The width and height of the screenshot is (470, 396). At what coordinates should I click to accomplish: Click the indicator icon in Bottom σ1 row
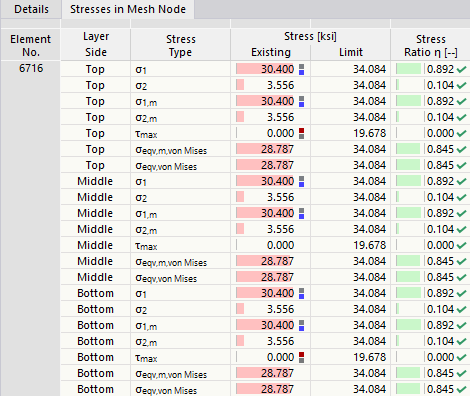coord(301,293)
